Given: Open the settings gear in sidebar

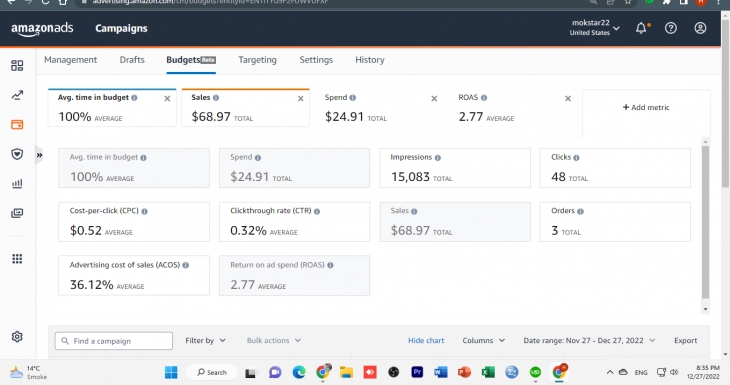Looking at the screenshot, I should coord(17,337).
